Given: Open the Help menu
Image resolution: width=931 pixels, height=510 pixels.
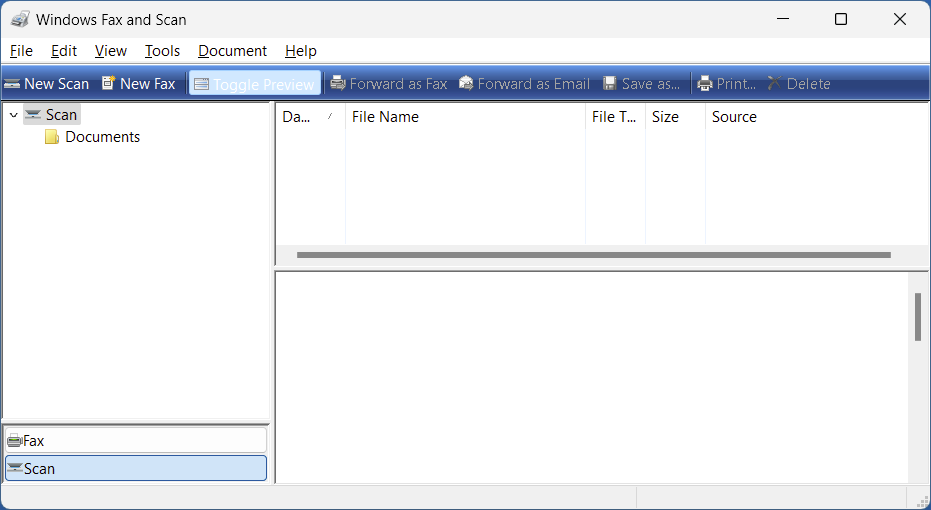Looking at the screenshot, I should (x=300, y=51).
